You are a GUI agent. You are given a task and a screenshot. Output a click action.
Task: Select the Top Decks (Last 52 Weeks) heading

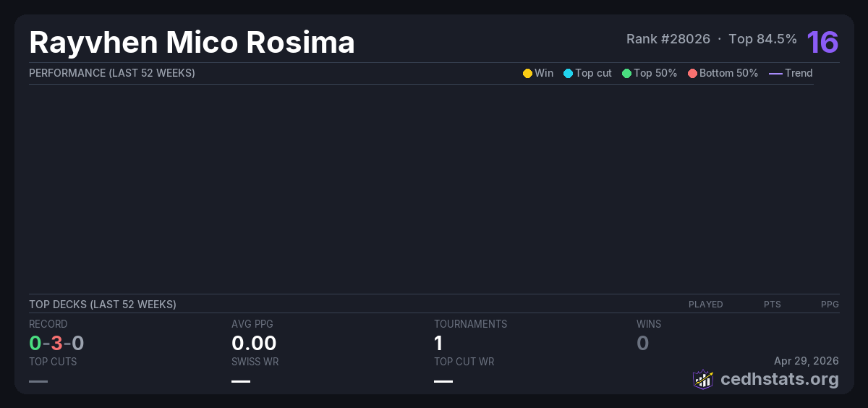[x=102, y=305]
